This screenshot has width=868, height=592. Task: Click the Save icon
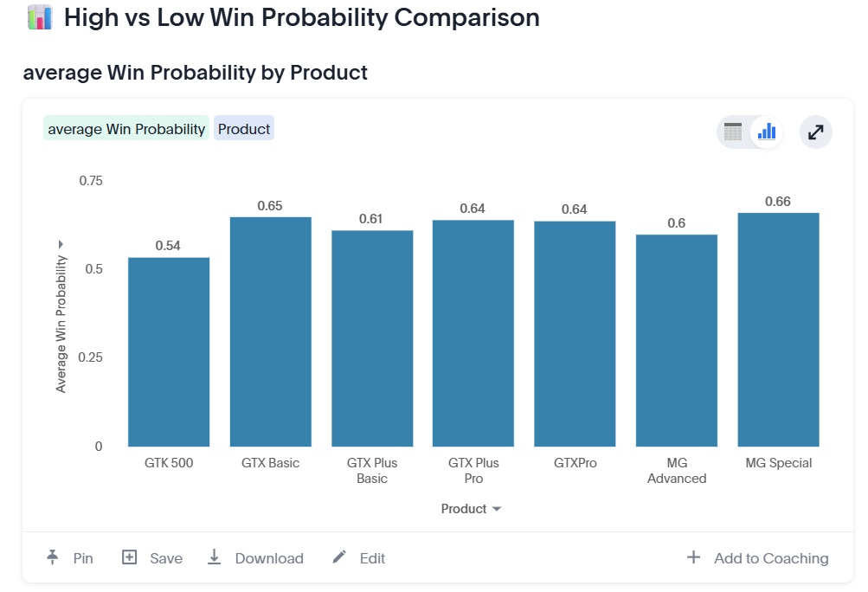point(130,557)
